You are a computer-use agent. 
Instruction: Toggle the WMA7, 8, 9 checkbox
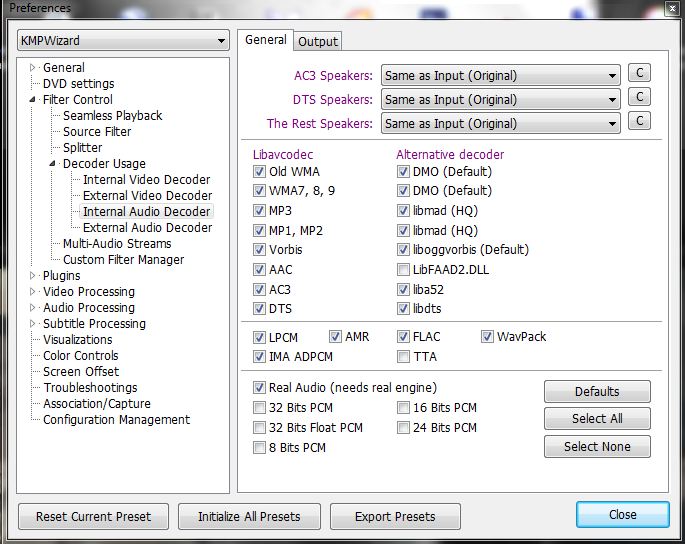pyautogui.click(x=259, y=191)
